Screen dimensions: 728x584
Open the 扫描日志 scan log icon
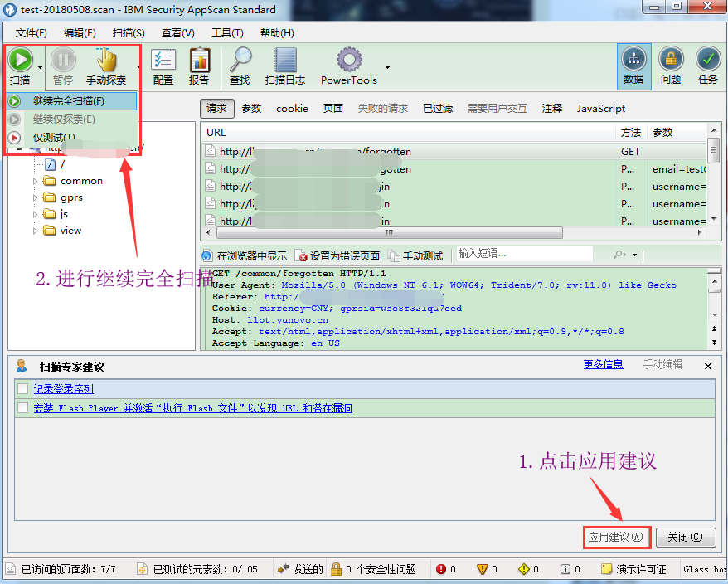tap(285, 60)
